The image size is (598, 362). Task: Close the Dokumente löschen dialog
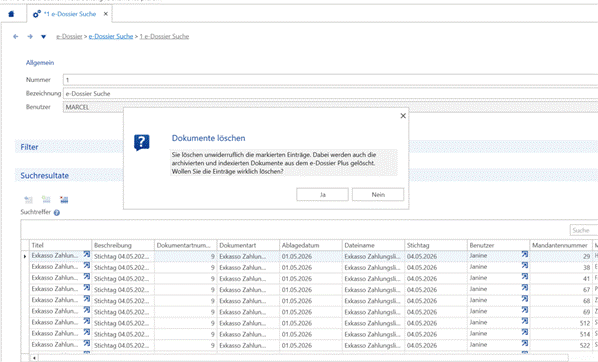403,116
